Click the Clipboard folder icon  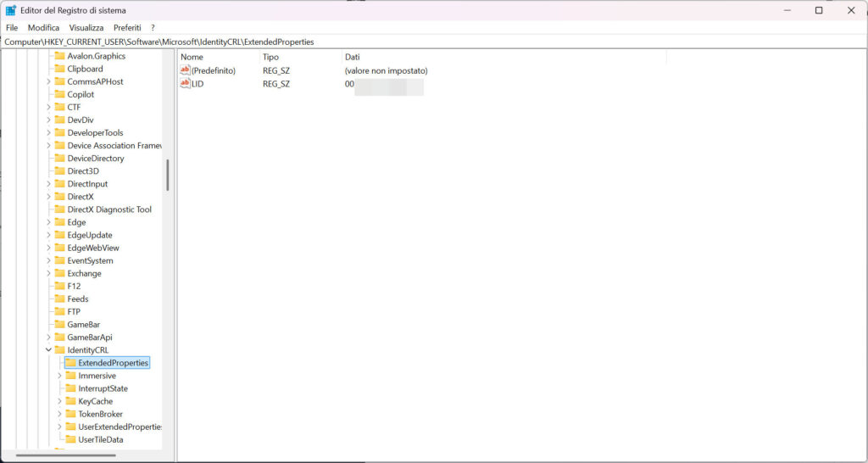tap(60, 69)
